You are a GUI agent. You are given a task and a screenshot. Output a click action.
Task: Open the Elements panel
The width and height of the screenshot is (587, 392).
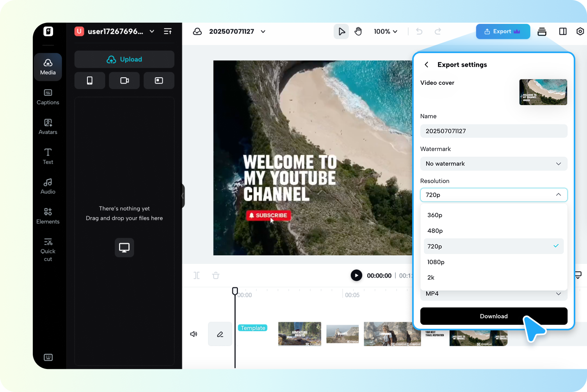48,216
